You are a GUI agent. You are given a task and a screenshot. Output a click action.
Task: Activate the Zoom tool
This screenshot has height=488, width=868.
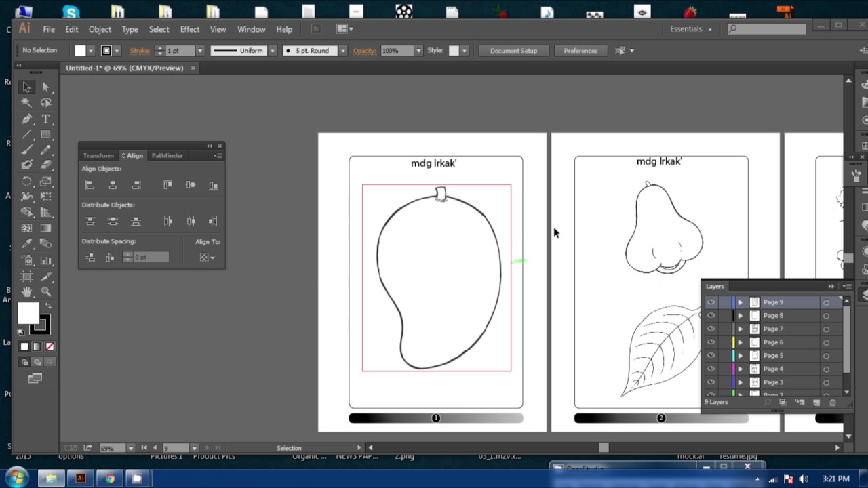click(45, 292)
